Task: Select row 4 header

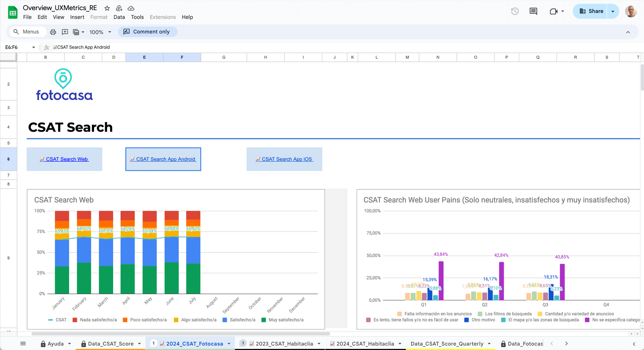Action: coord(8,127)
